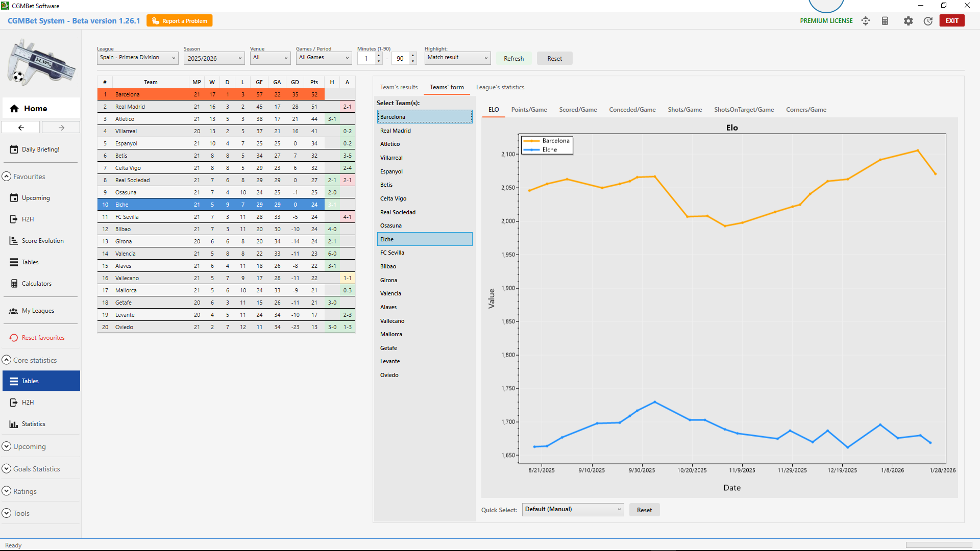This screenshot has width=980, height=551.
Task: Open Calculators from the Favourites section
Action: (x=36, y=283)
